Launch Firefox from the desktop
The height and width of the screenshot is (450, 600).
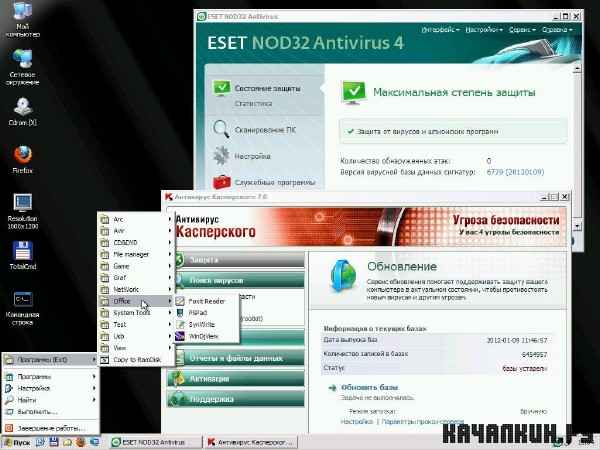(22, 159)
